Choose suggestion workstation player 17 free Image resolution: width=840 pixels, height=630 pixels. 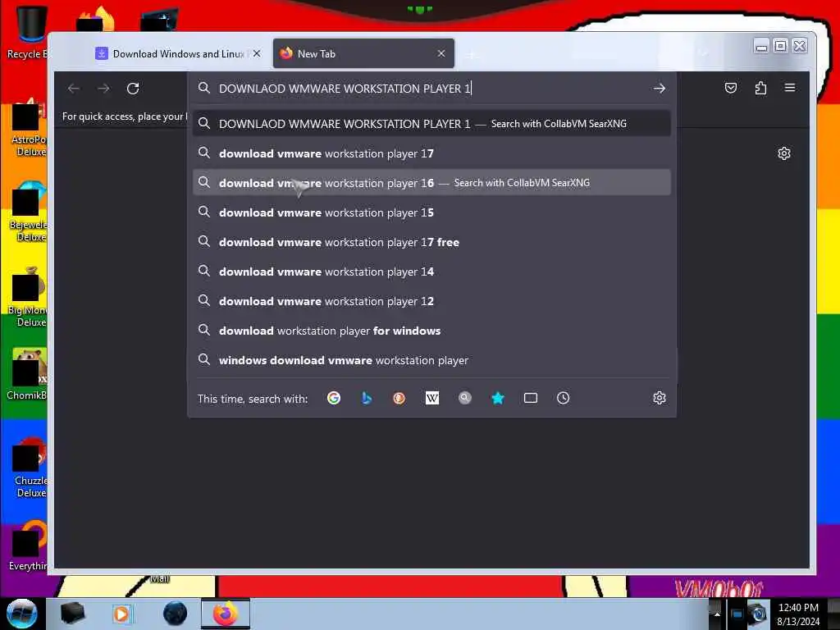click(x=431, y=242)
